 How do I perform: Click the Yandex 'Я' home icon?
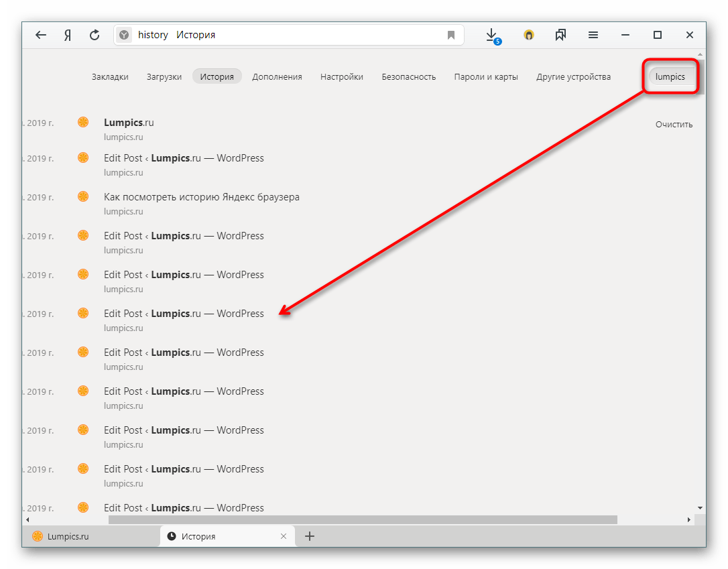click(x=67, y=35)
